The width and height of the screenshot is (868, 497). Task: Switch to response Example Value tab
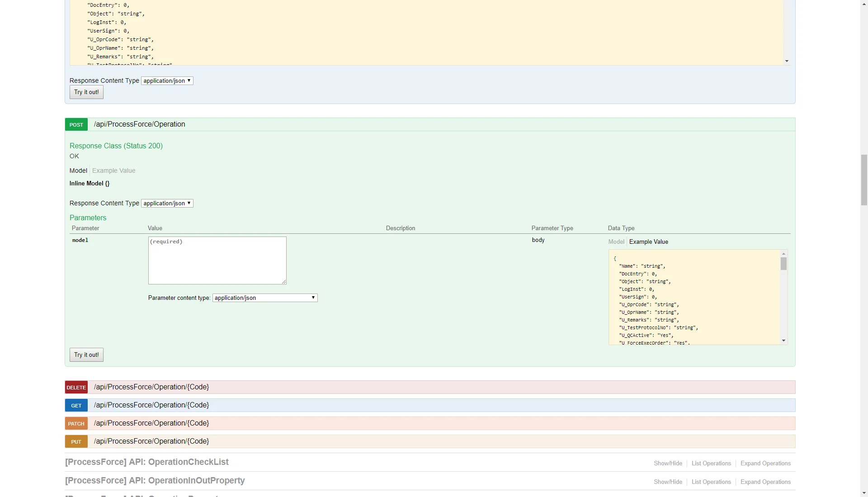113,170
